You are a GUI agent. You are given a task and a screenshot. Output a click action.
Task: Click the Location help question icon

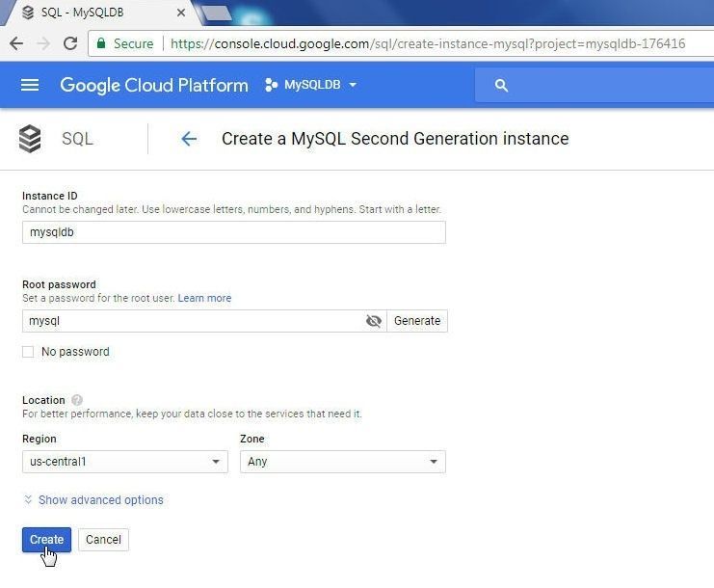[x=77, y=400]
